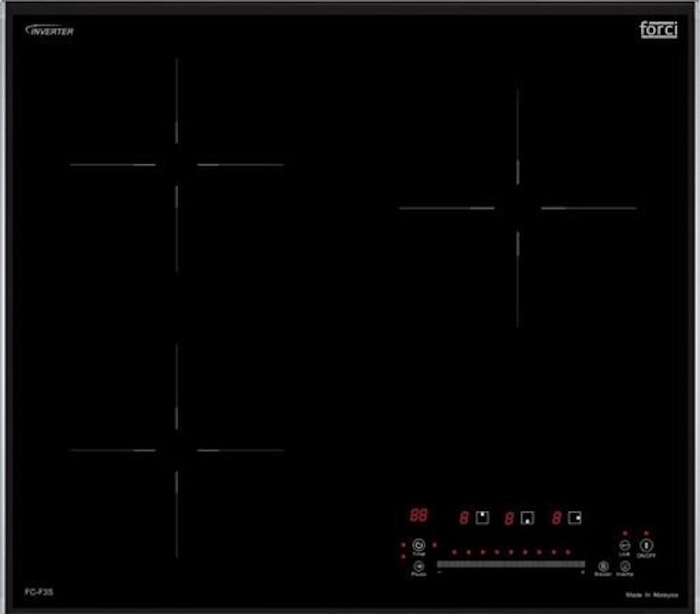Click the Inverter logo at top left
The image size is (700, 614).
point(50,30)
